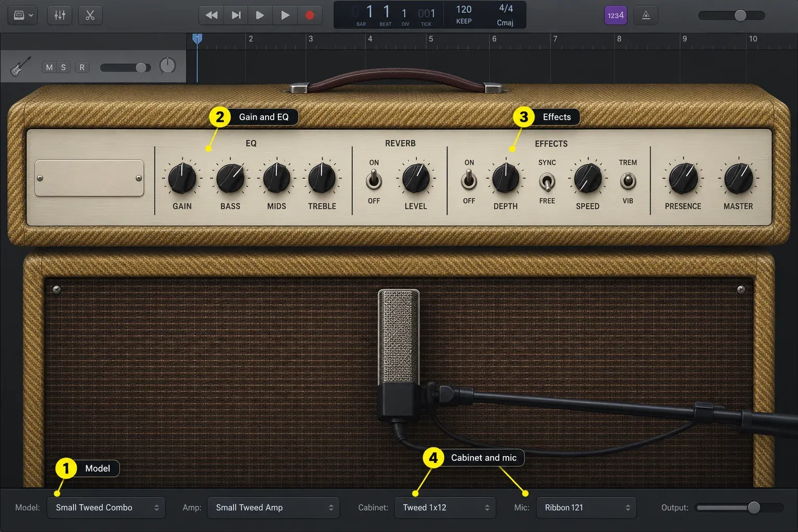The width and height of the screenshot is (798, 532).
Task: Click the tempo value 120 in the display
Action: [x=464, y=9]
